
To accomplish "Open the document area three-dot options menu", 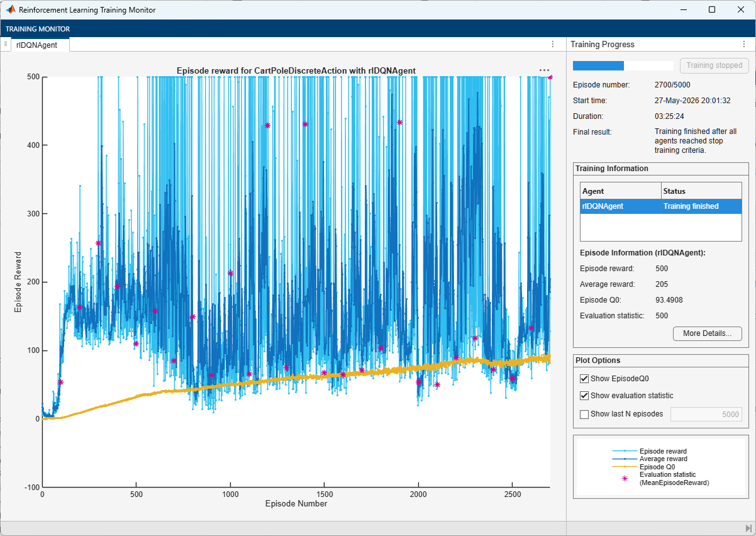I will (553, 44).
